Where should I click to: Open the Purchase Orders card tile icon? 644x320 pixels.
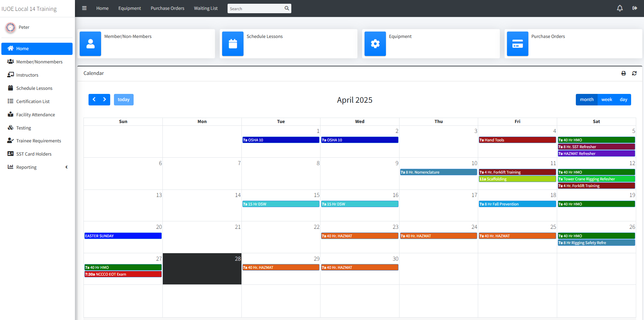pos(518,44)
